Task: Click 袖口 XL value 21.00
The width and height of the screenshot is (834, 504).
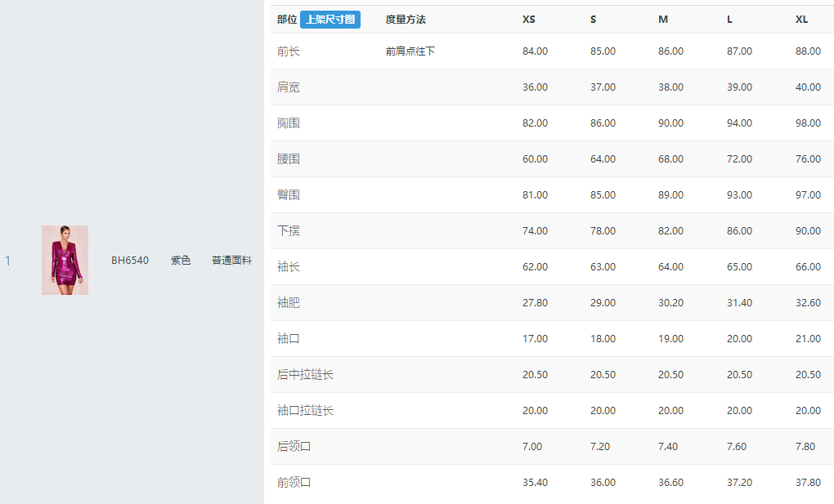Action: [x=808, y=339]
